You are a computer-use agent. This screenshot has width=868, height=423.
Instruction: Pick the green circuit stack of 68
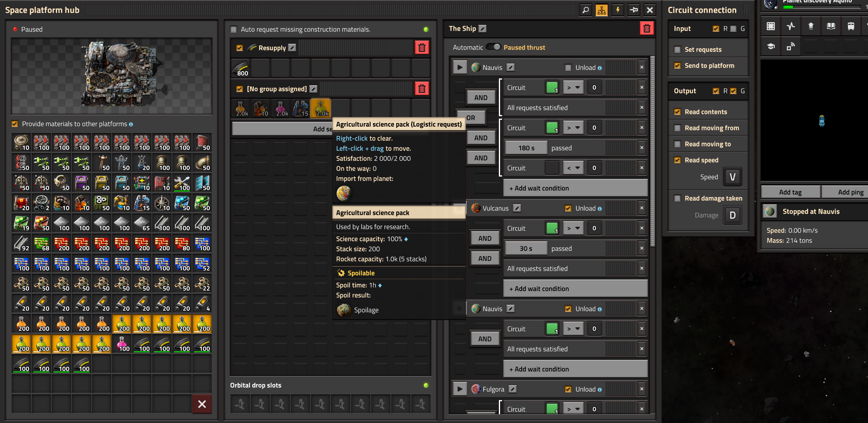point(41,243)
